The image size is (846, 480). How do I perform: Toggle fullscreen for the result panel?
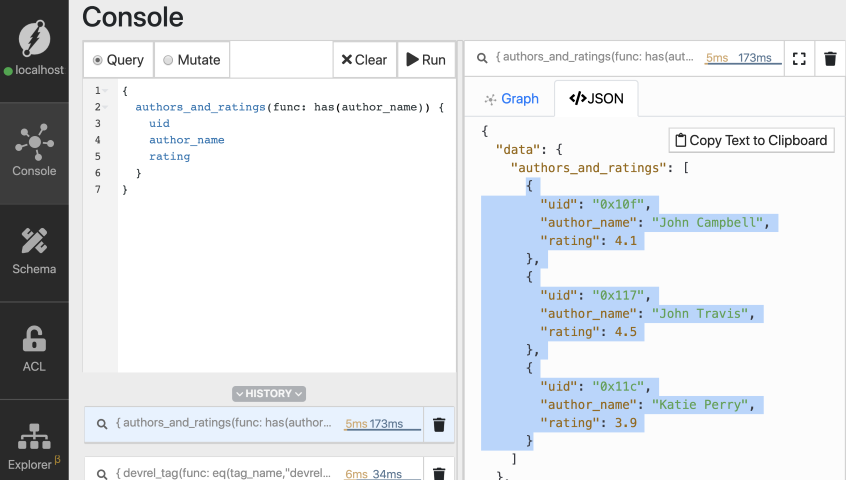(x=798, y=59)
